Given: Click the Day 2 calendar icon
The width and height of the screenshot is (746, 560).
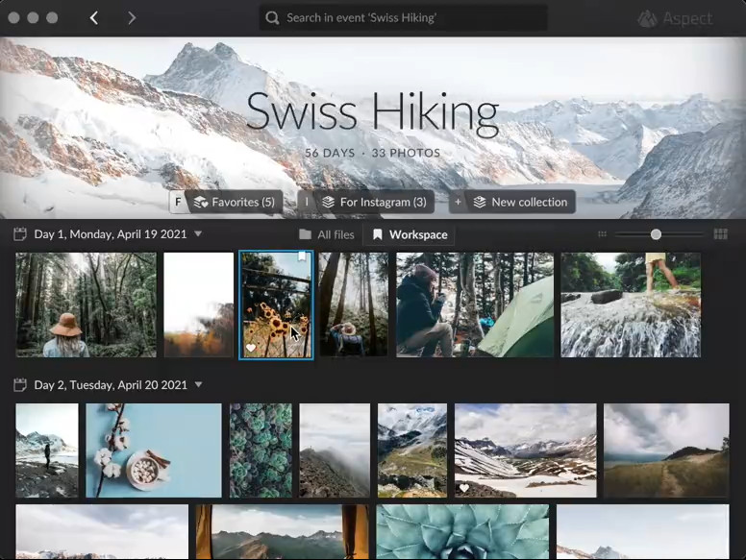Looking at the screenshot, I should pyautogui.click(x=20, y=384).
